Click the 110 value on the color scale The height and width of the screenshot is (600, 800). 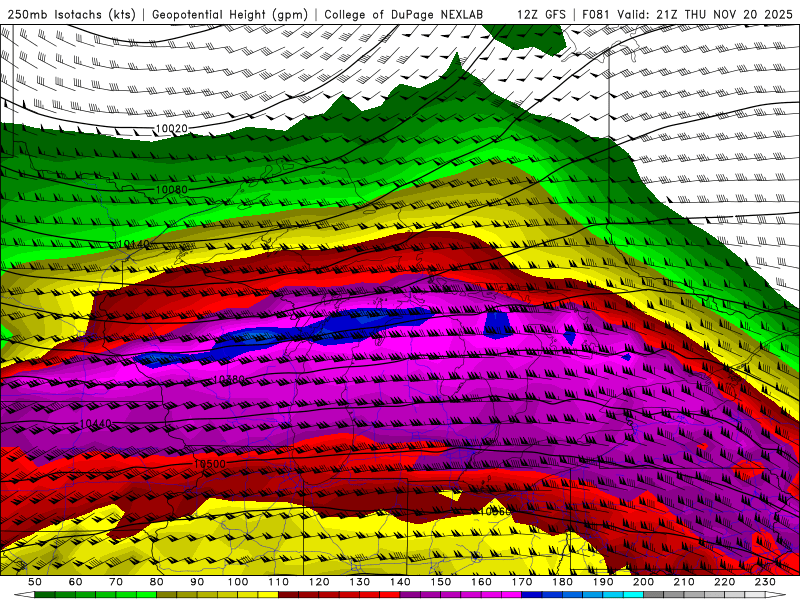278,582
